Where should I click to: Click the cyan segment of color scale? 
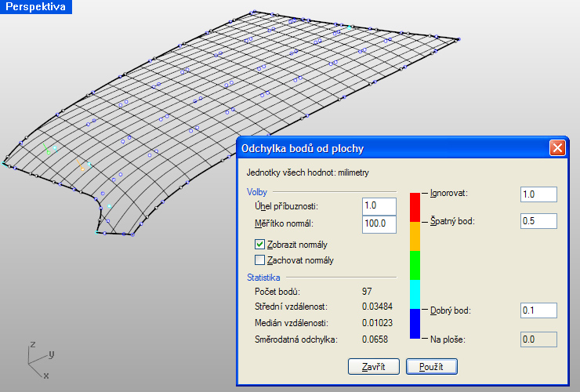pos(415,295)
